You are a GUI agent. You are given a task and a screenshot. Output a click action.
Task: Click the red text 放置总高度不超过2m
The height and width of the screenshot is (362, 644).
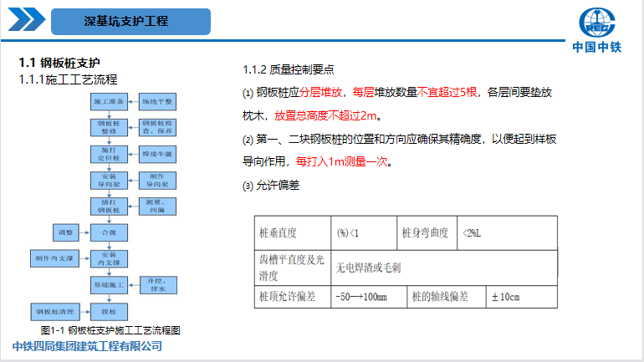pyautogui.click(x=325, y=115)
